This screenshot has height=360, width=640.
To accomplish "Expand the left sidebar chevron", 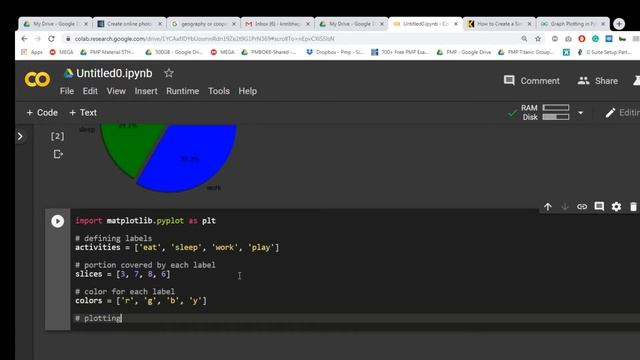I will pyautogui.click(x=20, y=136).
